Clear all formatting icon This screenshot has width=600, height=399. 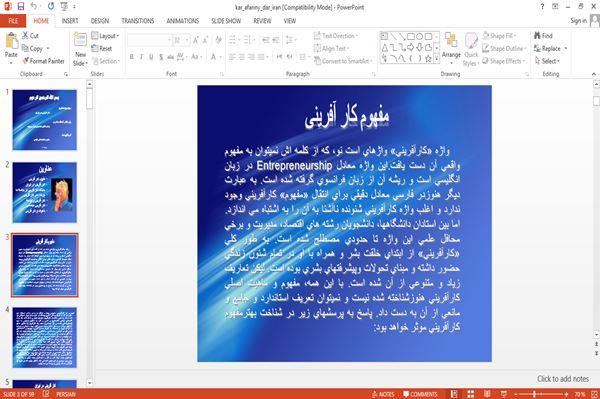click(x=218, y=40)
